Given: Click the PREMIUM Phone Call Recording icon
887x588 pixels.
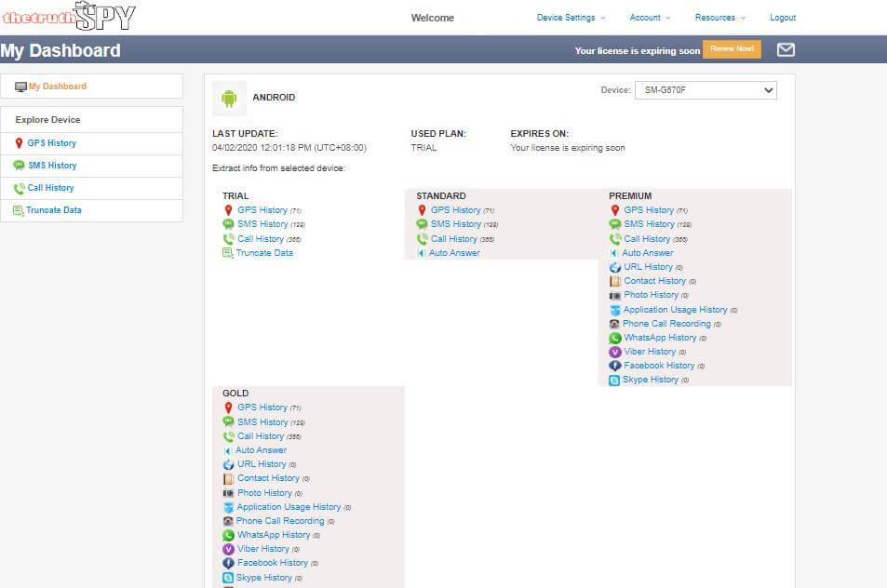Looking at the screenshot, I should coord(614,324).
